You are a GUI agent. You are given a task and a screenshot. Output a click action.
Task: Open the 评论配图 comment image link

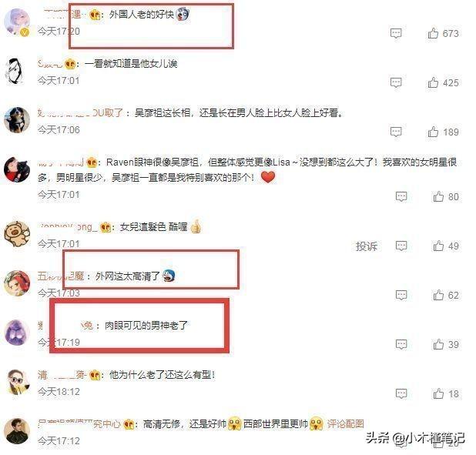[346, 423]
